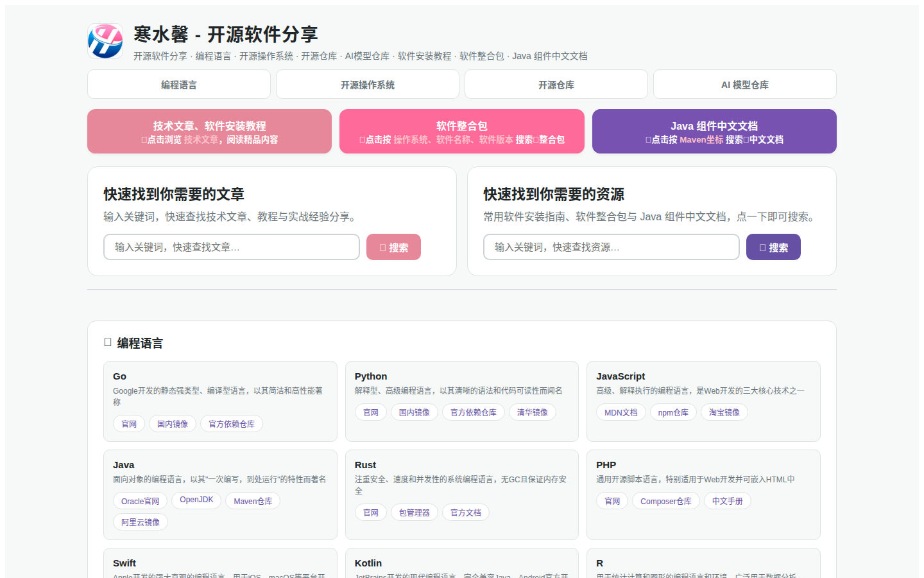
Task: Open Python 清华镜像 link
Action: [533, 412]
